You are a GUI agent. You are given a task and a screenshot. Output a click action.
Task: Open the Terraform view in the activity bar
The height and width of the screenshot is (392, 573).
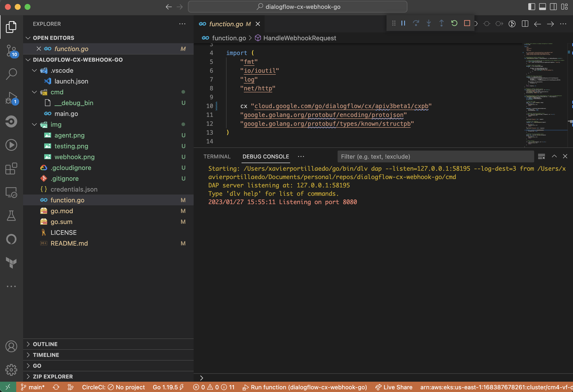(11, 263)
